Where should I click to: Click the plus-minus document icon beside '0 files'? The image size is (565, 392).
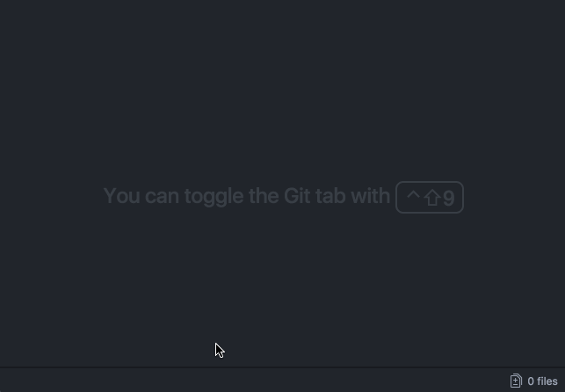point(516,381)
